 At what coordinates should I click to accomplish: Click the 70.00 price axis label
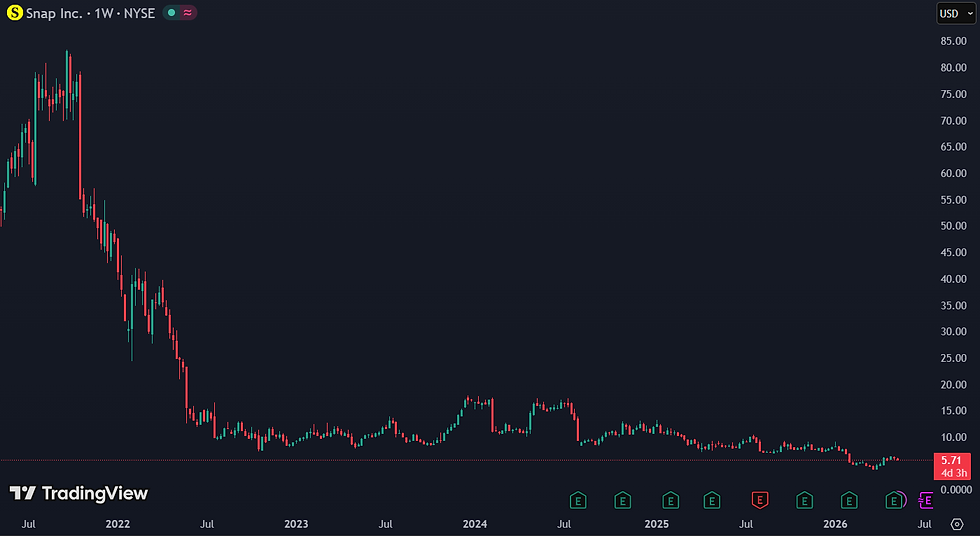pyautogui.click(x=954, y=121)
